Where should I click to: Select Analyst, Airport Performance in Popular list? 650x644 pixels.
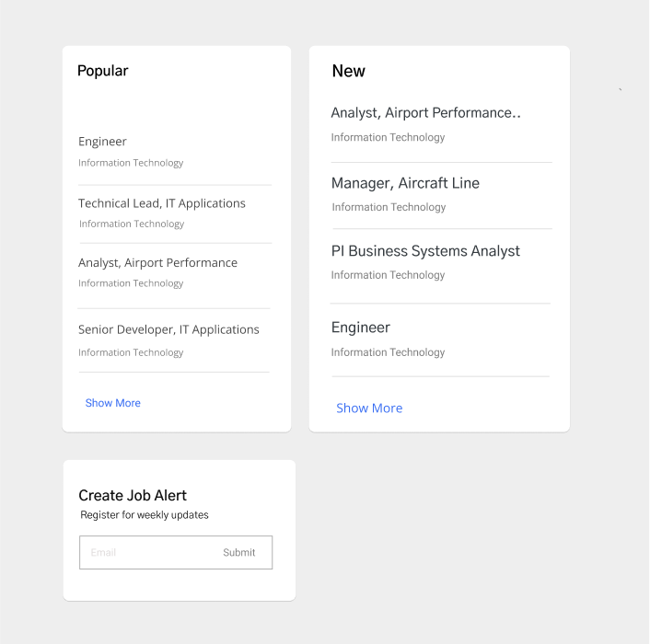pyautogui.click(x=157, y=263)
